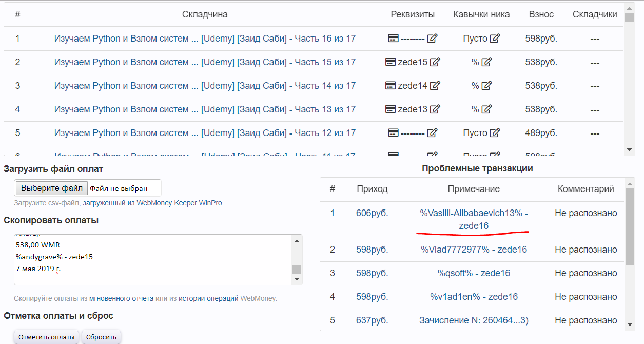Viewport: 644px width, 344px height.
Task: Edit nickname quotes icon in row 1
Action: tap(495, 39)
